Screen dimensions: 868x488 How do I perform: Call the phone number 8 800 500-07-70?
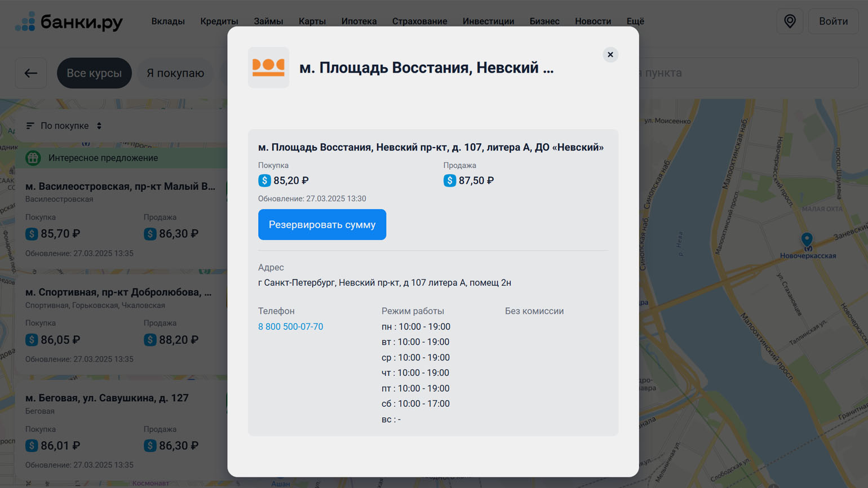[x=290, y=327]
